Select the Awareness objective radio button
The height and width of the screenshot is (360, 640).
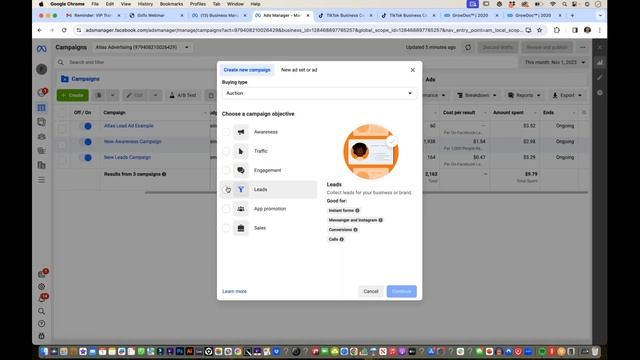(x=226, y=132)
